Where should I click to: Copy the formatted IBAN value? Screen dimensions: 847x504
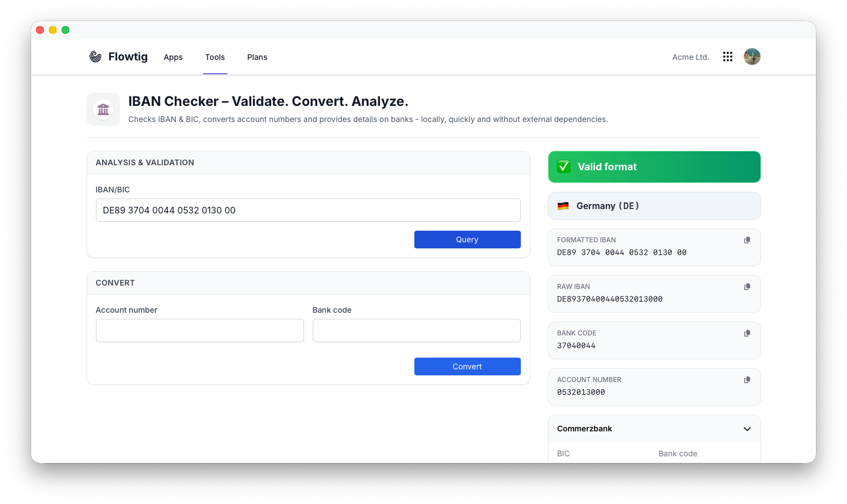[x=747, y=240]
